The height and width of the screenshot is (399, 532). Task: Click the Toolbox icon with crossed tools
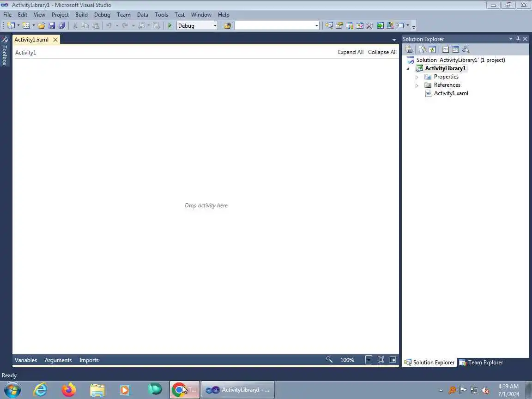click(x=369, y=25)
